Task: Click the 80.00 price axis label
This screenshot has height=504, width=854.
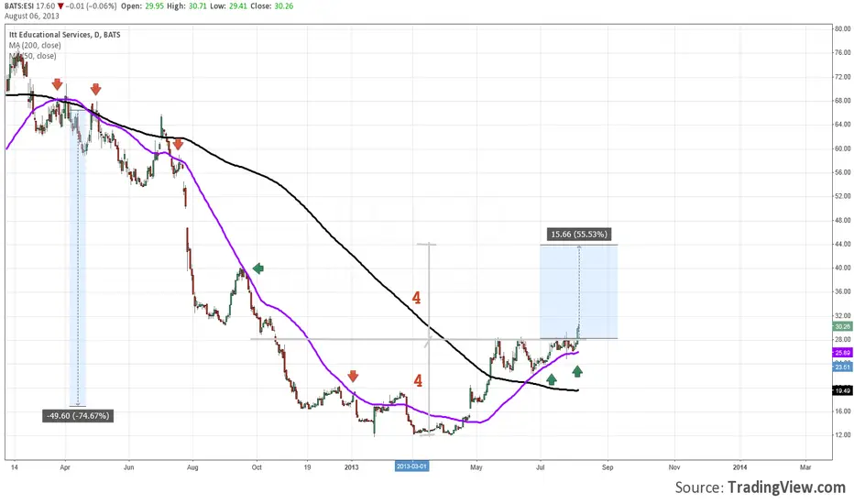Action: [843, 29]
